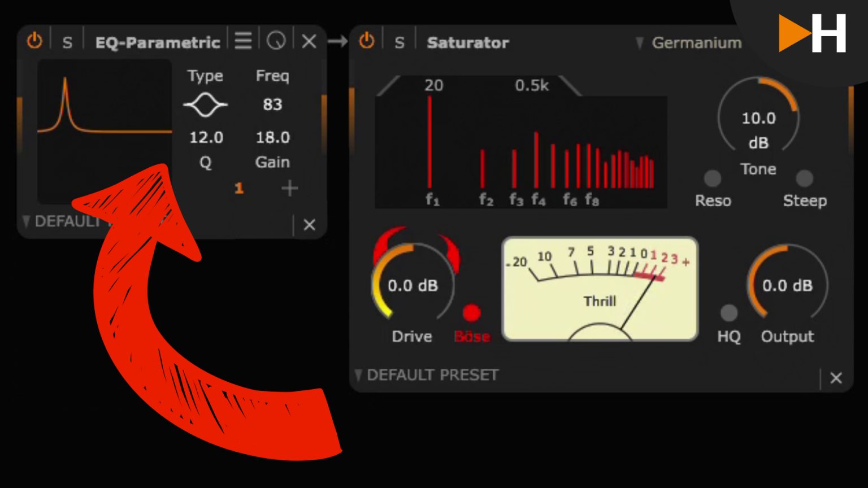
Task: Solo the EQ-Parametric module
Action: [x=67, y=42]
